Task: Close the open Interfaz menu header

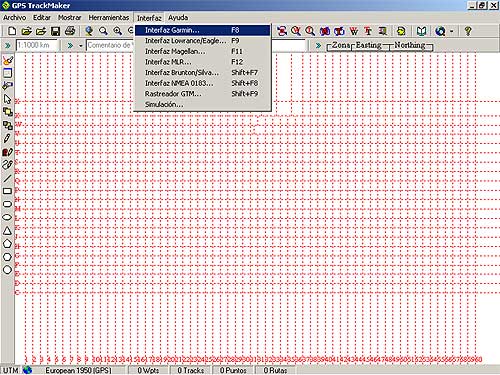Action: [x=149, y=18]
